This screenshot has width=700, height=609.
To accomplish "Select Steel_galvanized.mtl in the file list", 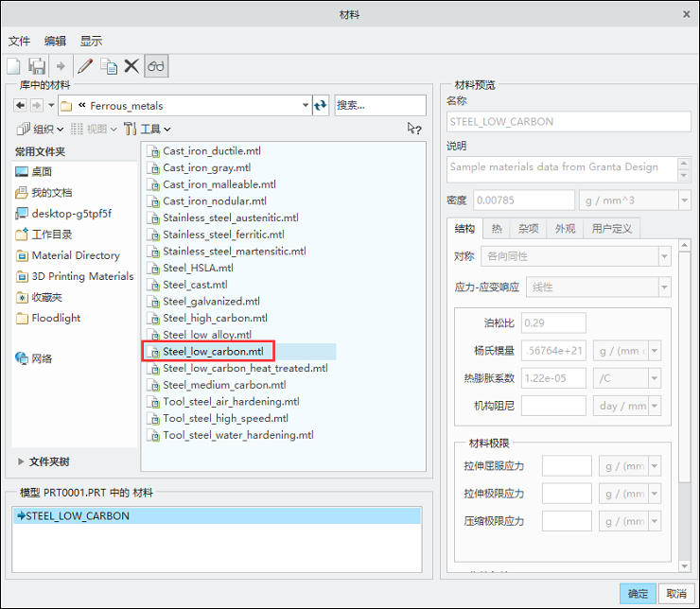I will pyautogui.click(x=211, y=302).
